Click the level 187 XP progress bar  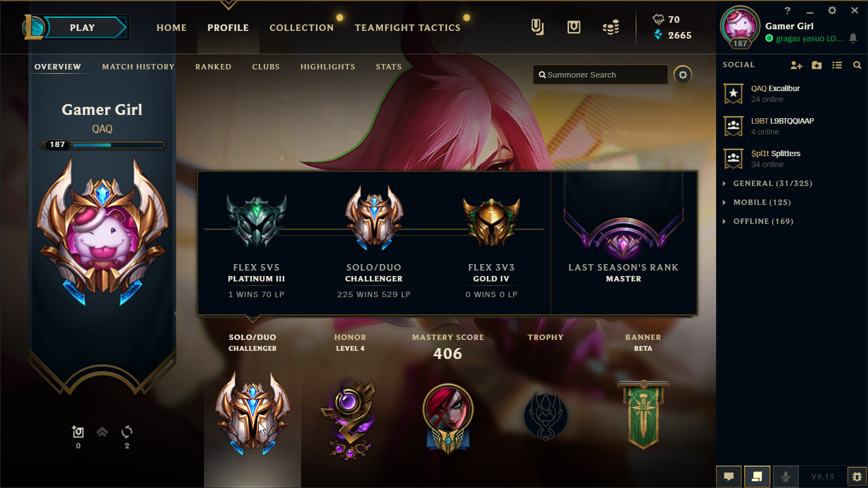click(x=103, y=145)
